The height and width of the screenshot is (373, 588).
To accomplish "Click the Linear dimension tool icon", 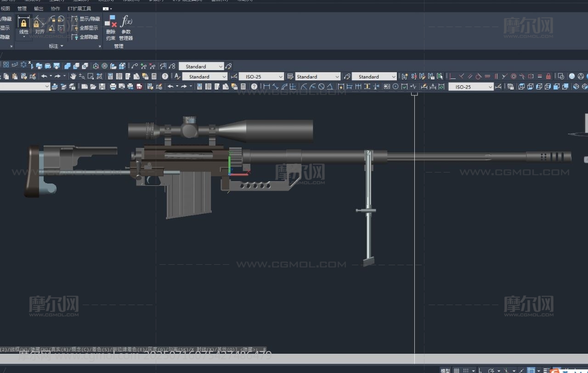I will (266, 86).
